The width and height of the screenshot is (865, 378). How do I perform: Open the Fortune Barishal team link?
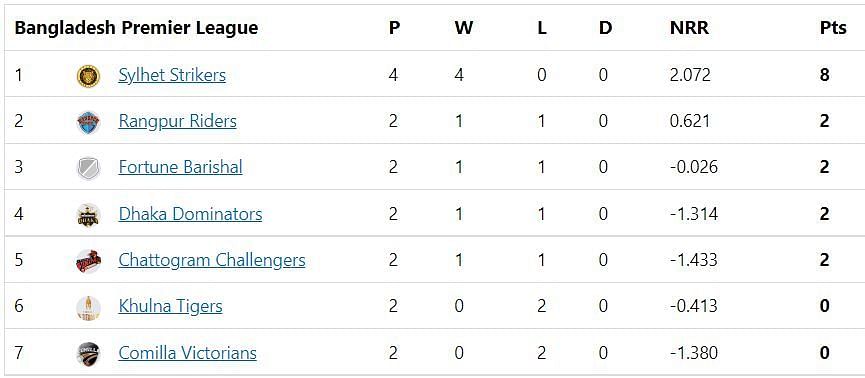click(x=180, y=167)
